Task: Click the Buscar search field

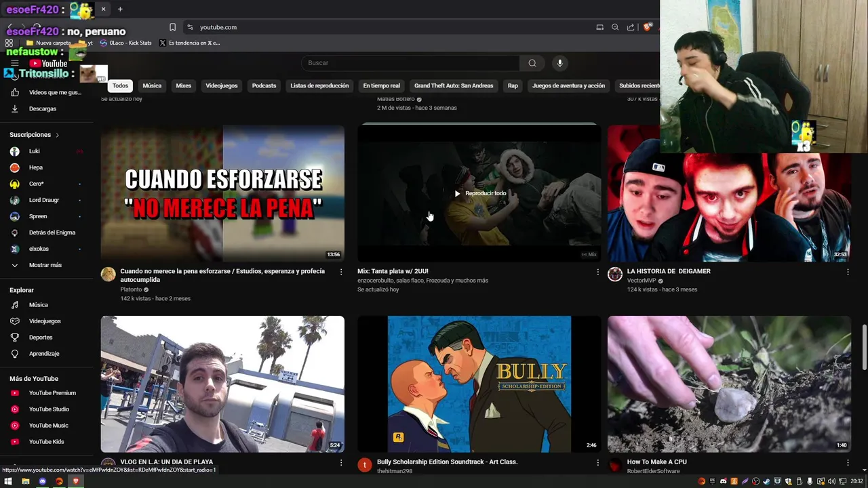Action: [410, 63]
